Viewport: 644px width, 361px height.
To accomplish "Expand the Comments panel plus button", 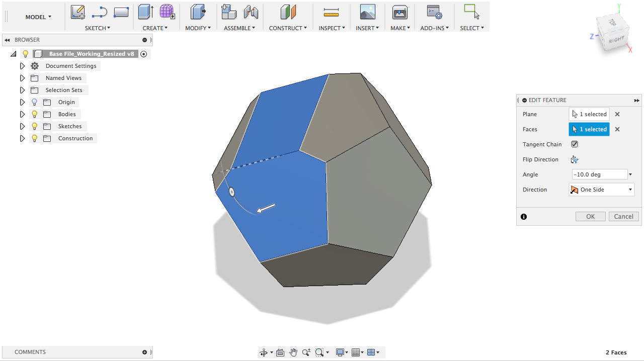I will (145, 352).
